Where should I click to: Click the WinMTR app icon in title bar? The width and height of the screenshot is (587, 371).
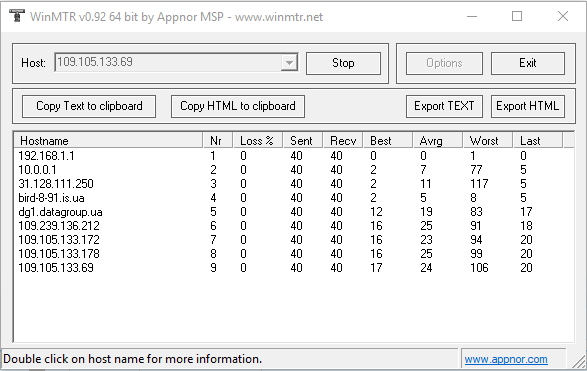pyautogui.click(x=16, y=16)
